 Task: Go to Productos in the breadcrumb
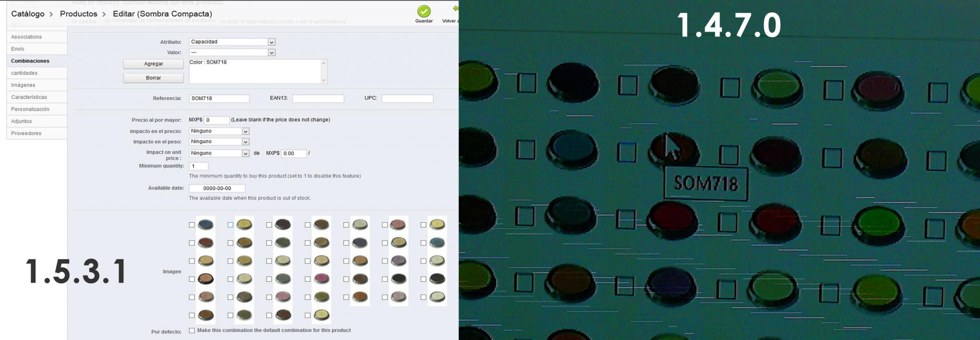[x=78, y=14]
